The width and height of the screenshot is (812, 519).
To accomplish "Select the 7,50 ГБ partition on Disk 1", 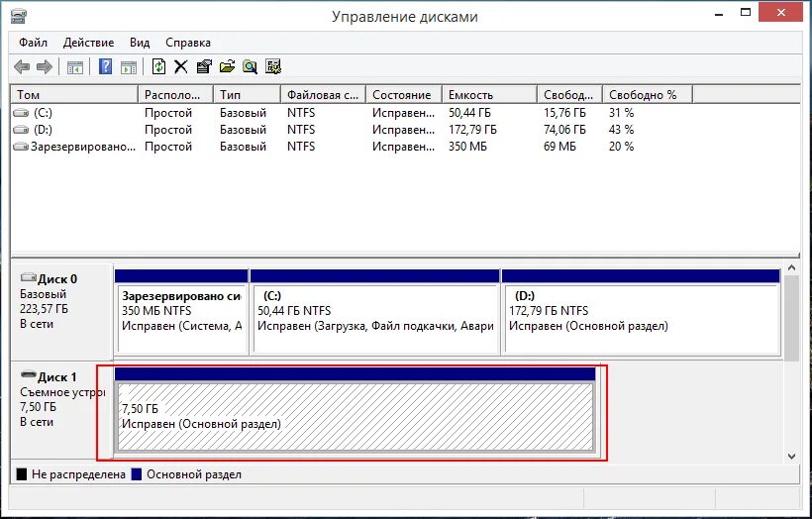I will click(355, 410).
